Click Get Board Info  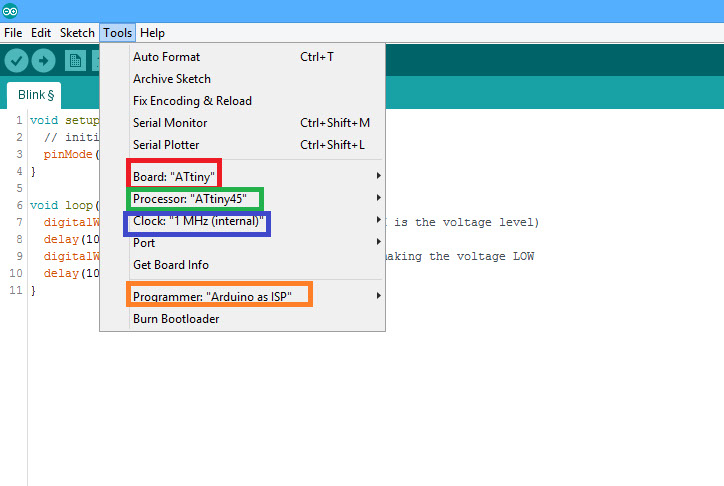click(242, 265)
